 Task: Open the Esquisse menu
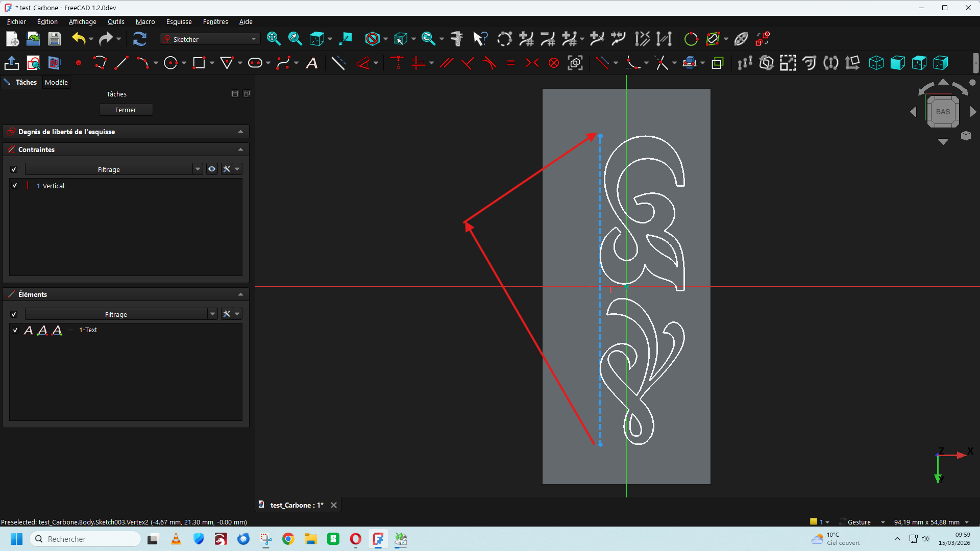pos(179,21)
